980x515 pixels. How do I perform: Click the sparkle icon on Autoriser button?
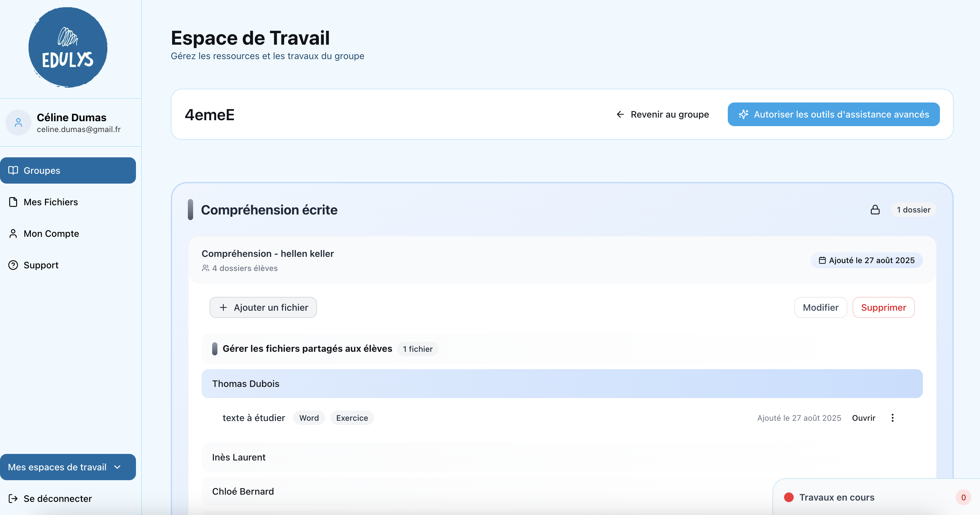(743, 115)
